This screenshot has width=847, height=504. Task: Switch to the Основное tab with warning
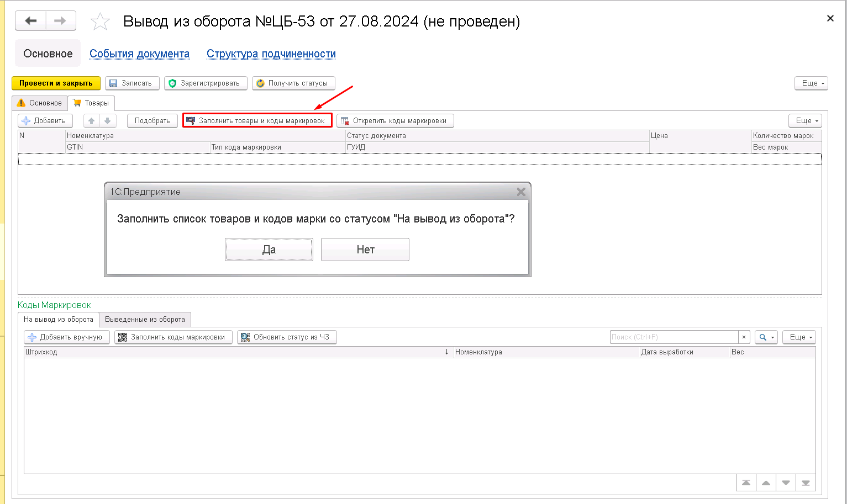coord(40,103)
